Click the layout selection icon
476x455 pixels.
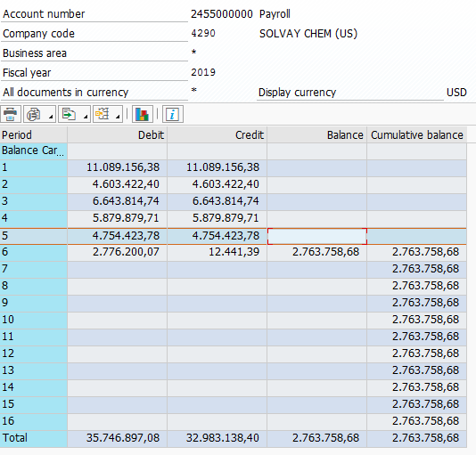pos(103,114)
